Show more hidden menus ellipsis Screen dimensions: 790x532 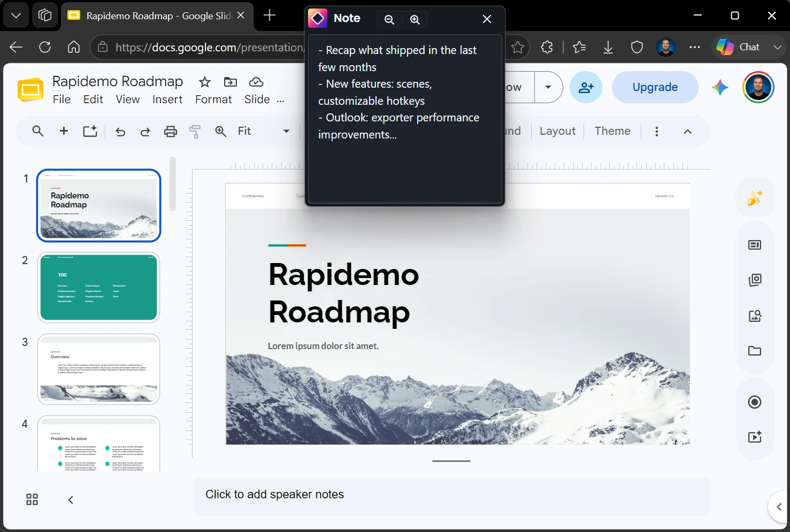280,100
